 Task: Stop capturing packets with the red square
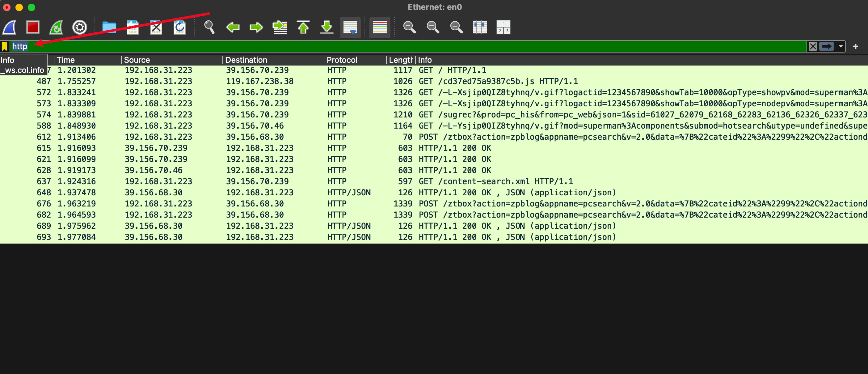[33, 27]
